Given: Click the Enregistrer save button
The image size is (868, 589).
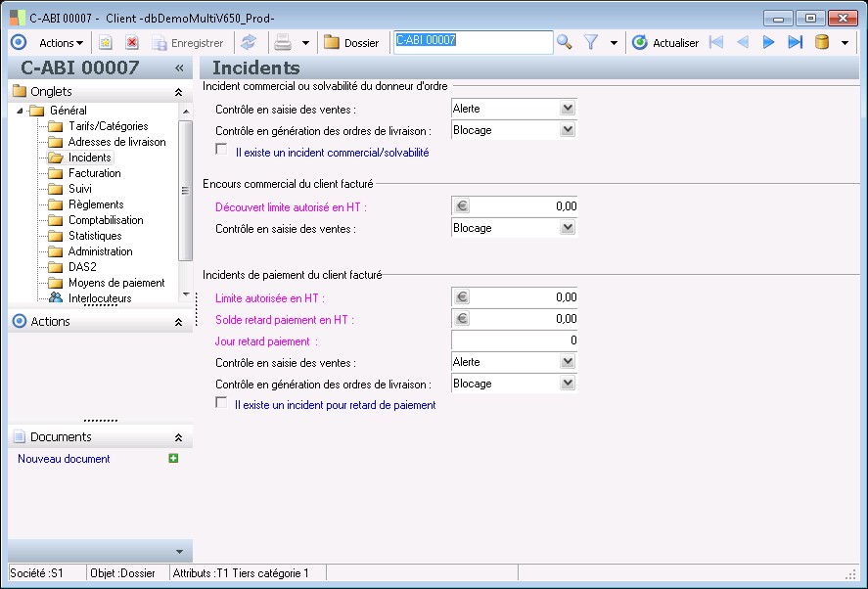Looking at the screenshot, I should click(x=188, y=43).
